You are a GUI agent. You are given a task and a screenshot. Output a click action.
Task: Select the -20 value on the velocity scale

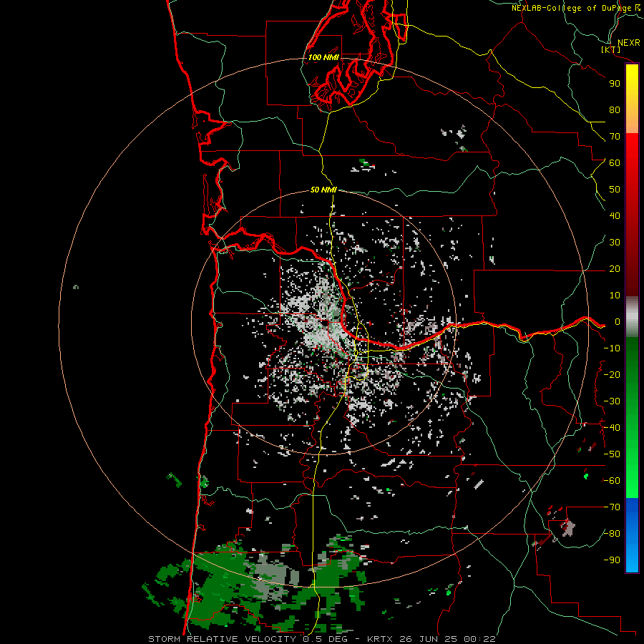612,374
